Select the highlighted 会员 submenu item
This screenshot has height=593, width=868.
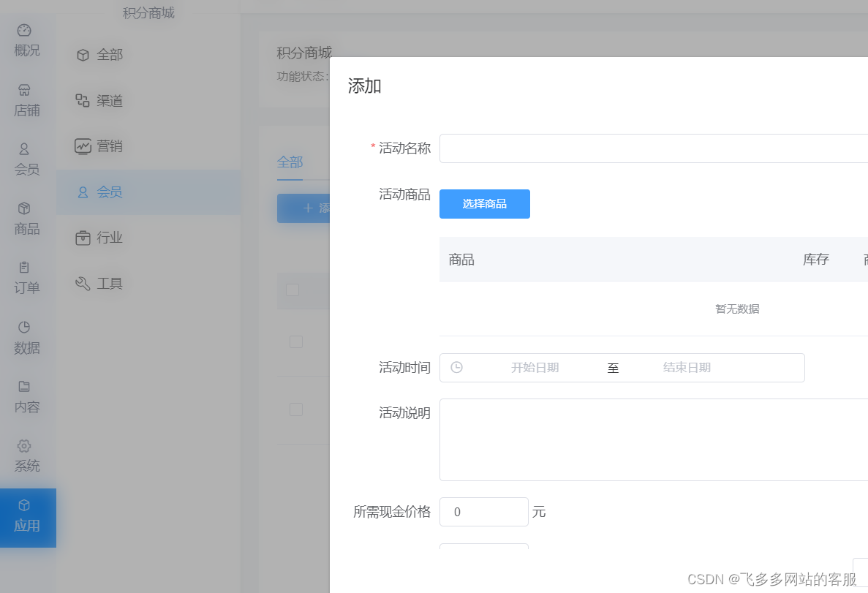(148, 192)
